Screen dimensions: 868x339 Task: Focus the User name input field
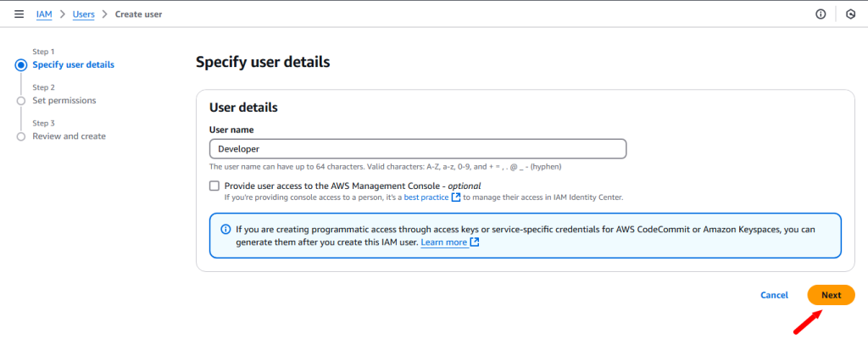pos(418,149)
